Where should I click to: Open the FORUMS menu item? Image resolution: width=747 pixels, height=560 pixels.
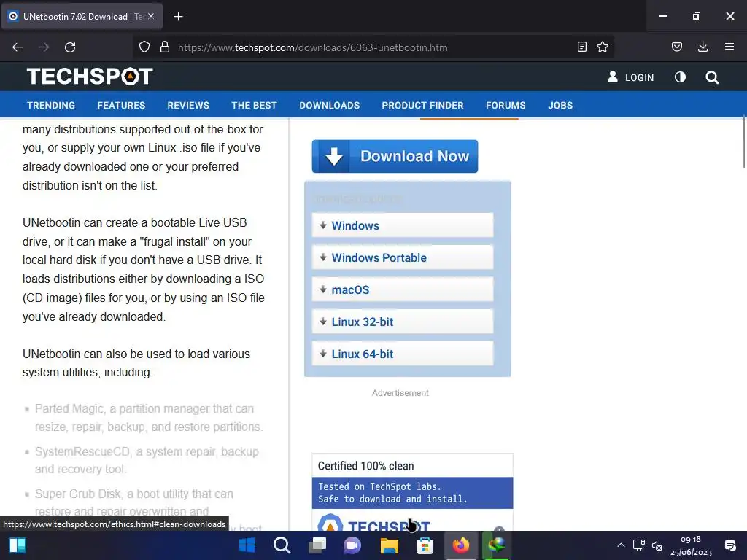pyautogui.click(x=506, y=105)
